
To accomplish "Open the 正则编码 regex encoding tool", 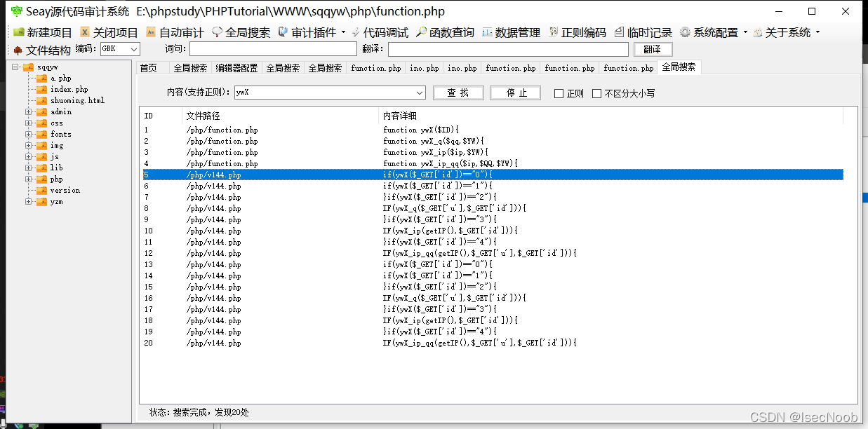I will (x=576, y=32).
